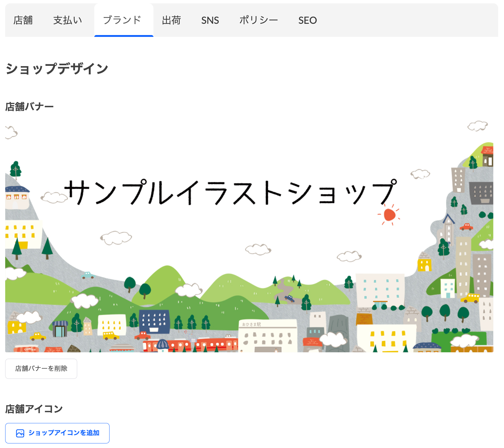Open the SEO tab
This screenshot has height=448, width=504.
pyautogui.click(x=307, y=20)
